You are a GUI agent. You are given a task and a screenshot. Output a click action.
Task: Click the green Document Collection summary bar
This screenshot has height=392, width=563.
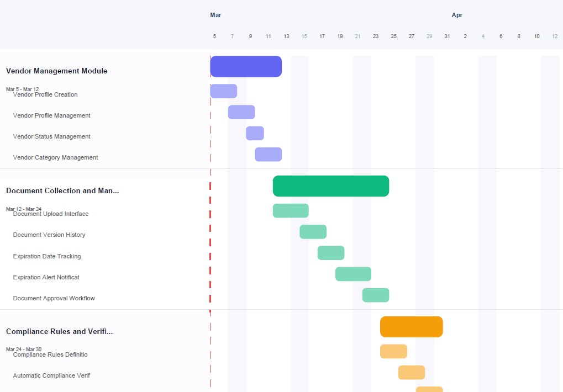pyautogui.click(x=330, y=186)
